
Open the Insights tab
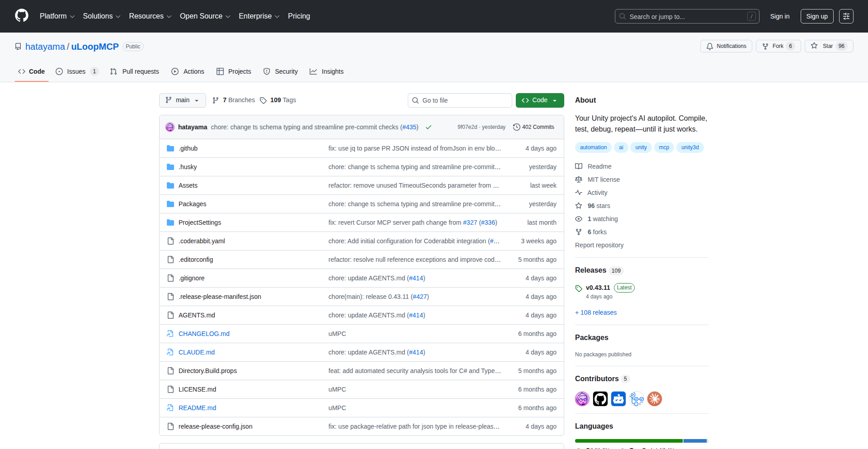click(326, 71)
